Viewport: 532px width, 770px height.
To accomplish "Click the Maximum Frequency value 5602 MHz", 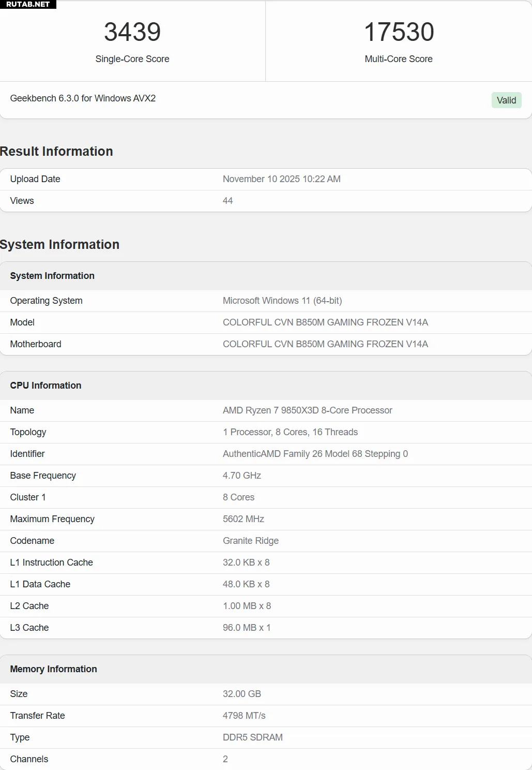I will coord(244,519).
